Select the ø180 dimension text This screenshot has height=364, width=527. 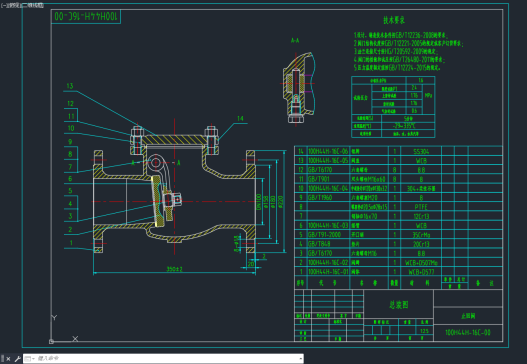pos(273,202)
